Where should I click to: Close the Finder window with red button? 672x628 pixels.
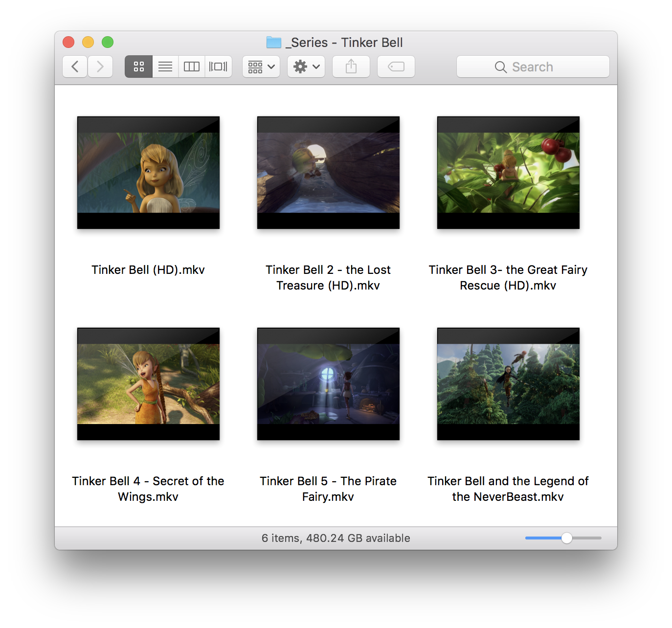pyautogui.click(x=68, y=42)
